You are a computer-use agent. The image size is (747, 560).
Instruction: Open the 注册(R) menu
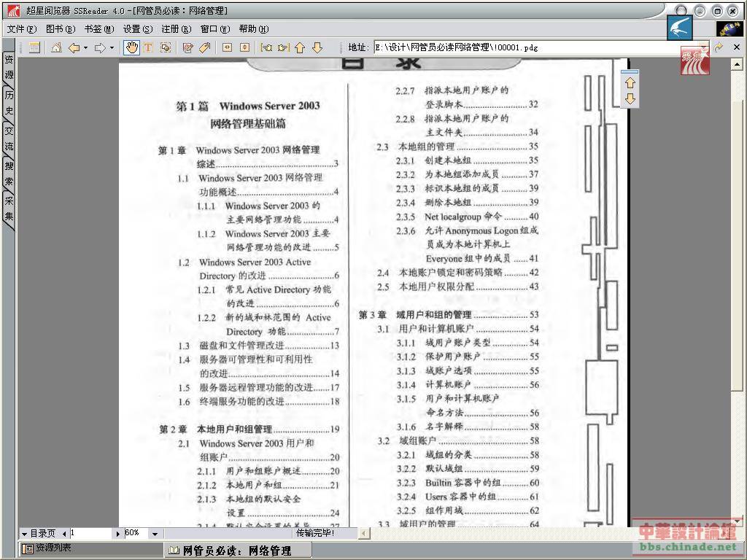point(177,29)
